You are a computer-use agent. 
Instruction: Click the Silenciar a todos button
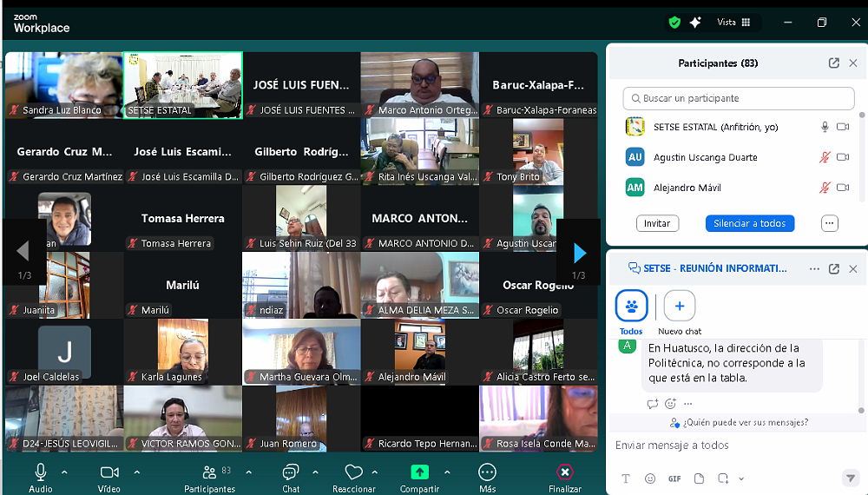point(749,223)
